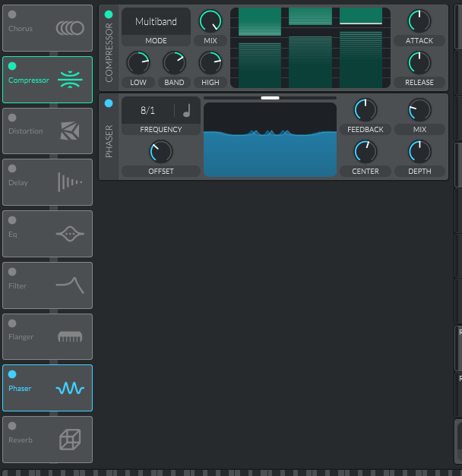Click the OFFSET label
Image resolution: width=462 pixels, height=476 pixels.
pos(161,172)
